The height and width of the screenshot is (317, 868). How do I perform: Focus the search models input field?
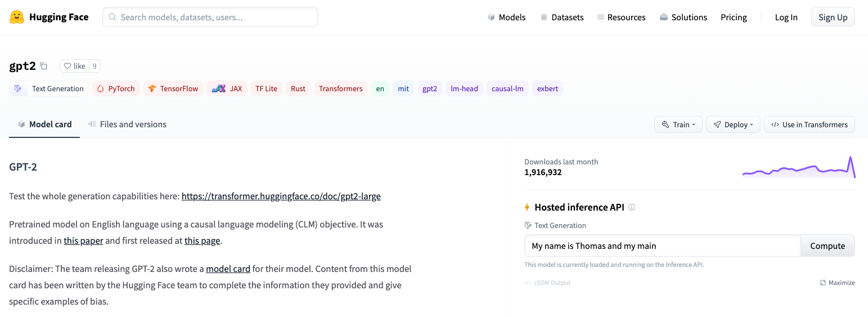[210, 17]
